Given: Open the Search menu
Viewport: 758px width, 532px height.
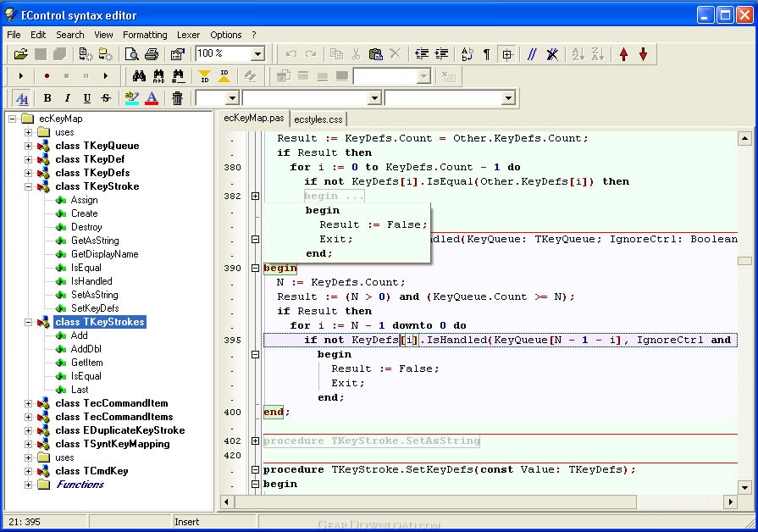Looking at the screenshot, I should [70, 35].
